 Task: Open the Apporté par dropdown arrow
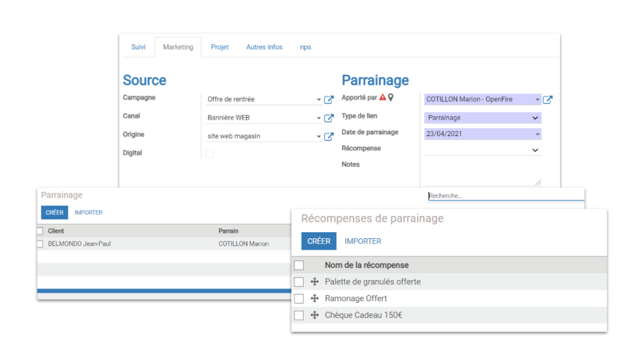tap(537, 99)
